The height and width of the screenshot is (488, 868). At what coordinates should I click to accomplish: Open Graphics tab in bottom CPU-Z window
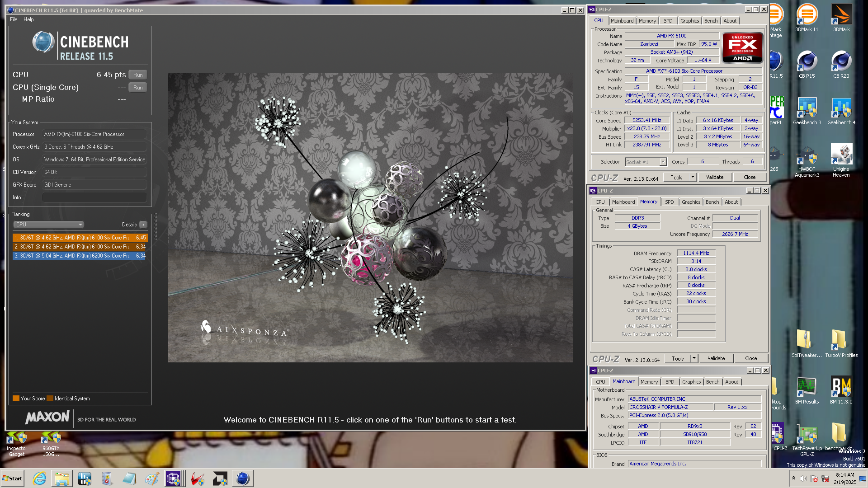[x=691, y=382]
